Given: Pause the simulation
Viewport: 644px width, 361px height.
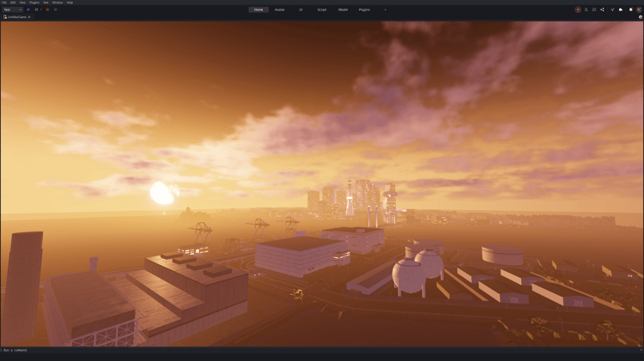Looking at the screenshot, I should pos(36,9).
